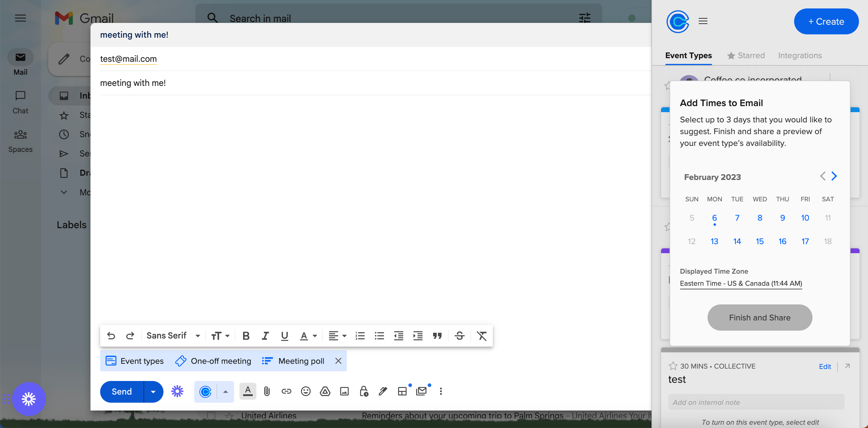
Task: Toggle bold formatting
Action: 246,336
